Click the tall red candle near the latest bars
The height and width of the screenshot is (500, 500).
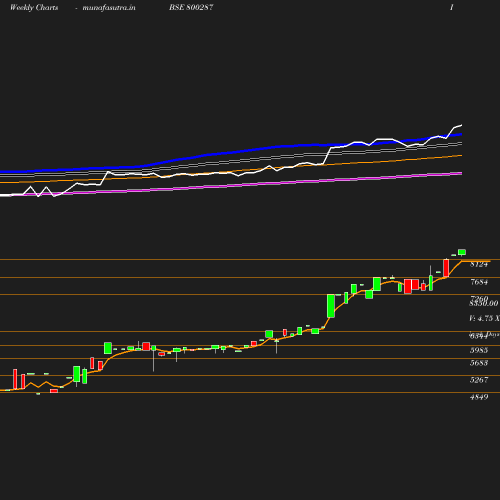pos(446,268)
